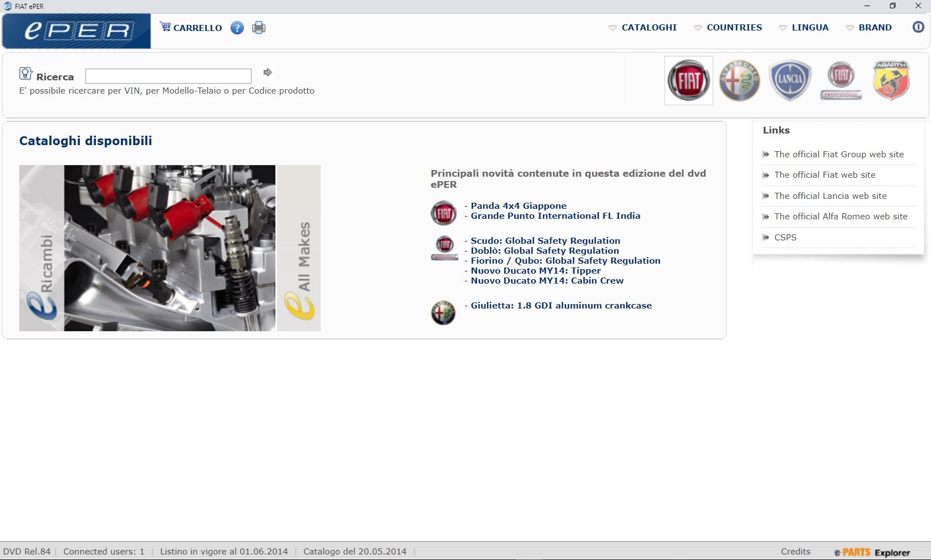The height and width of the screenshot is (560, 931).
Task: Select the Fiat Professional brand logo
Action: click(841, 80)
